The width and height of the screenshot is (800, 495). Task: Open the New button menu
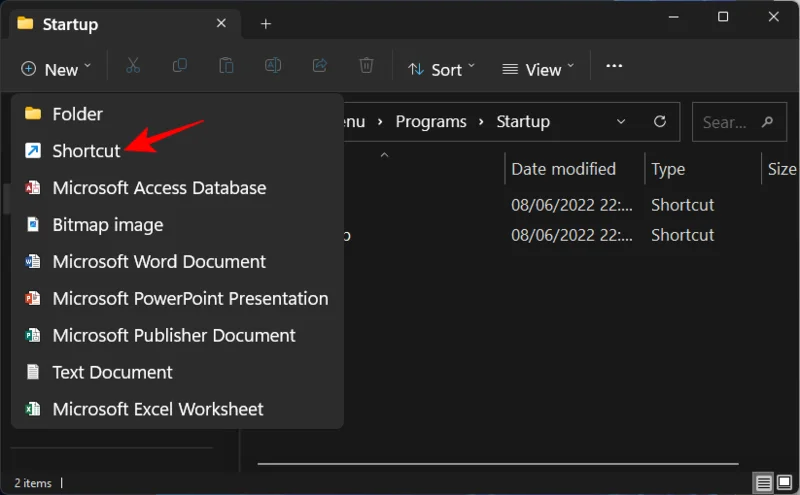tap(56, 69)
